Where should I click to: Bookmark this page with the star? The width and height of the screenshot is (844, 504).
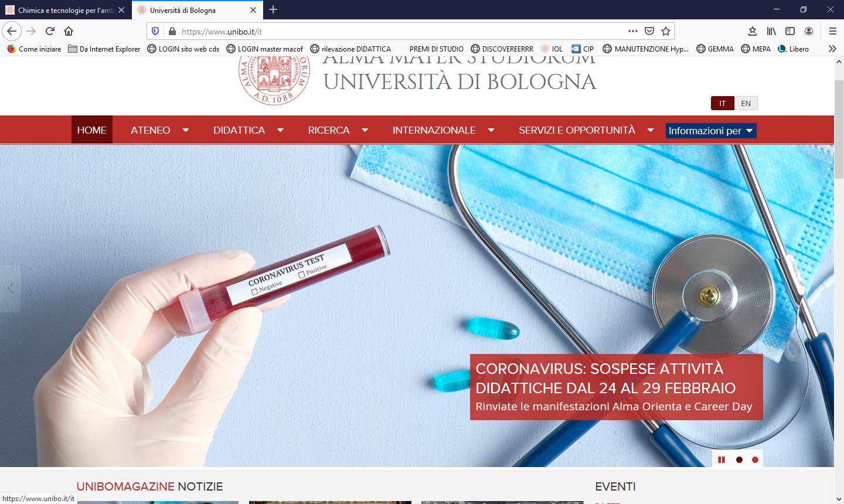tap(666, 31)
